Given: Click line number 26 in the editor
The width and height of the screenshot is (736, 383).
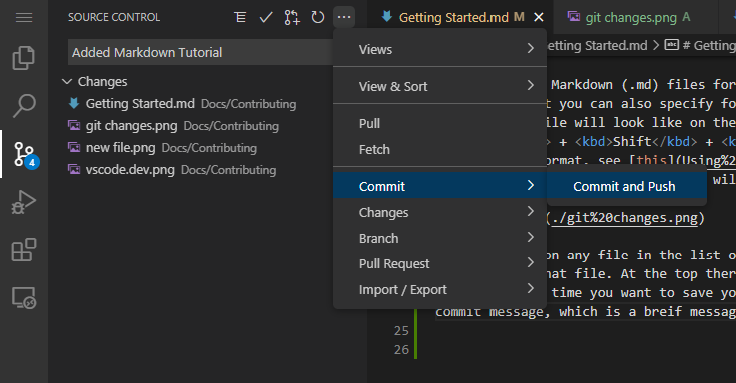Looking at the screenshot, I should (x=401, y=350).
